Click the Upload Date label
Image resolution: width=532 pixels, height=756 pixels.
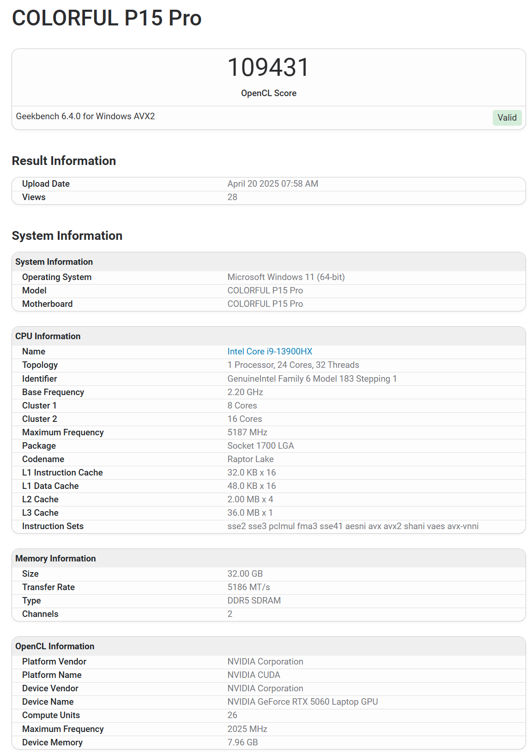point(46,184)
